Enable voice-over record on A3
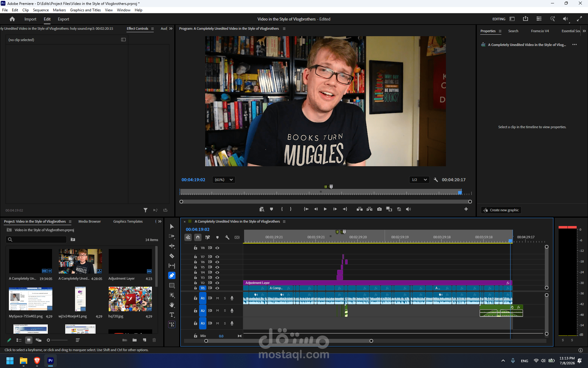This screenshot has height=368, width=588. 232,323
